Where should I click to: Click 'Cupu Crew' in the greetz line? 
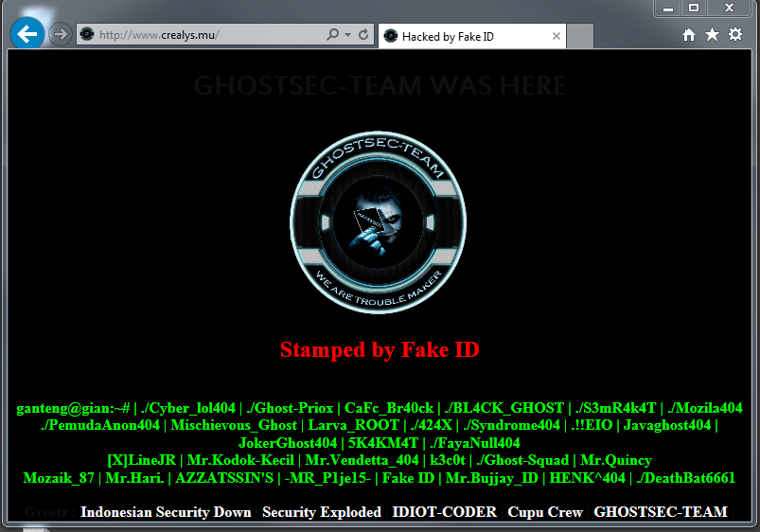pos(545,512)
